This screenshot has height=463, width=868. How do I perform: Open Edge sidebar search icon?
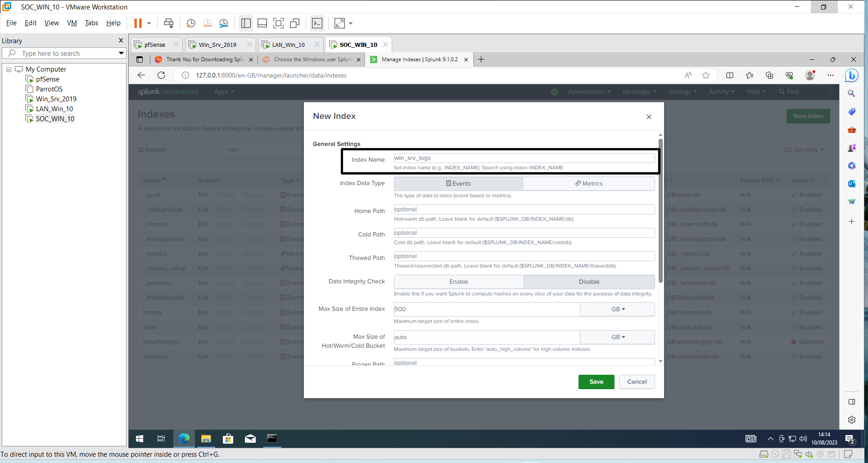pos(851,93)
